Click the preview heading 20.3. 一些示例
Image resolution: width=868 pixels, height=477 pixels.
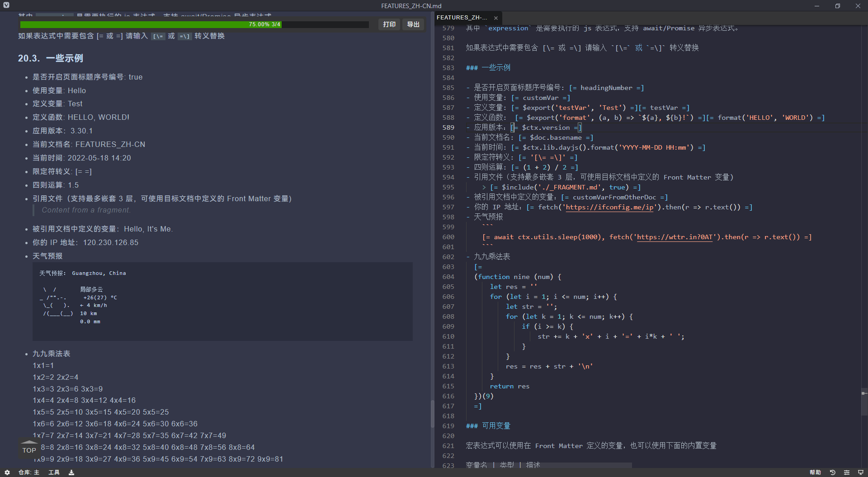point(51,58)
